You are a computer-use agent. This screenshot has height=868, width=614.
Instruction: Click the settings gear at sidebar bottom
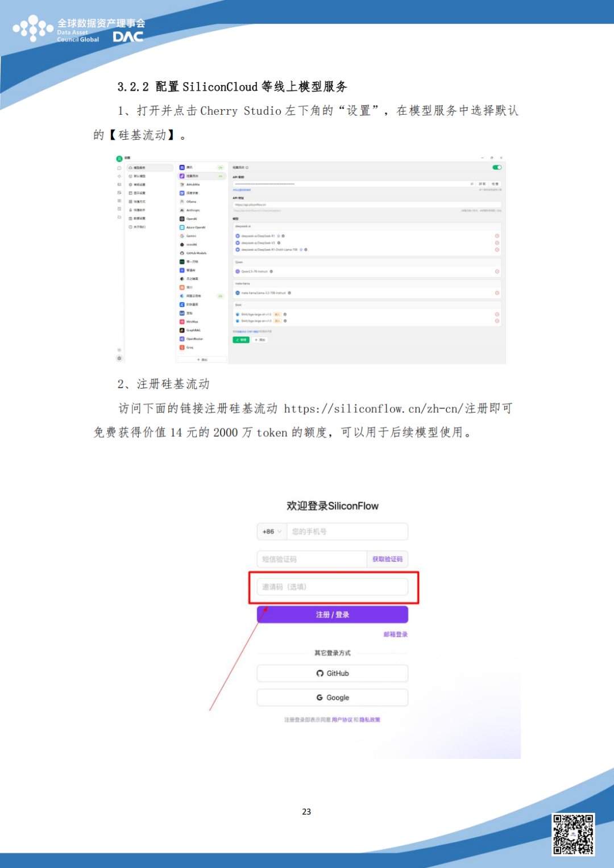119,358
